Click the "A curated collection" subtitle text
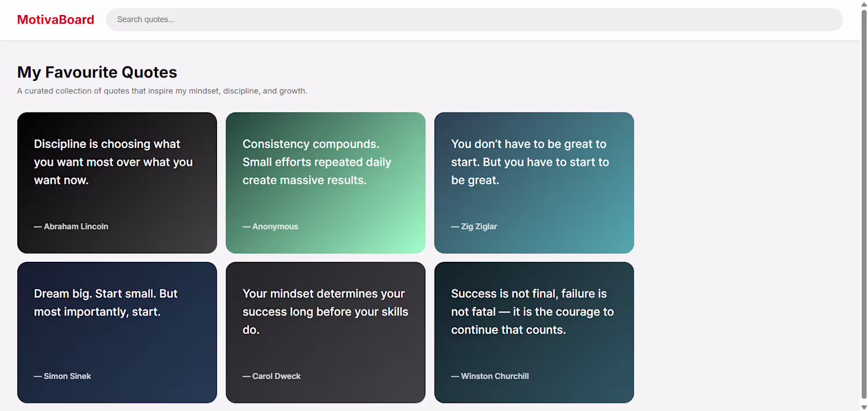The width and height of the screenshot is (868, 411). tap(162, 91)
